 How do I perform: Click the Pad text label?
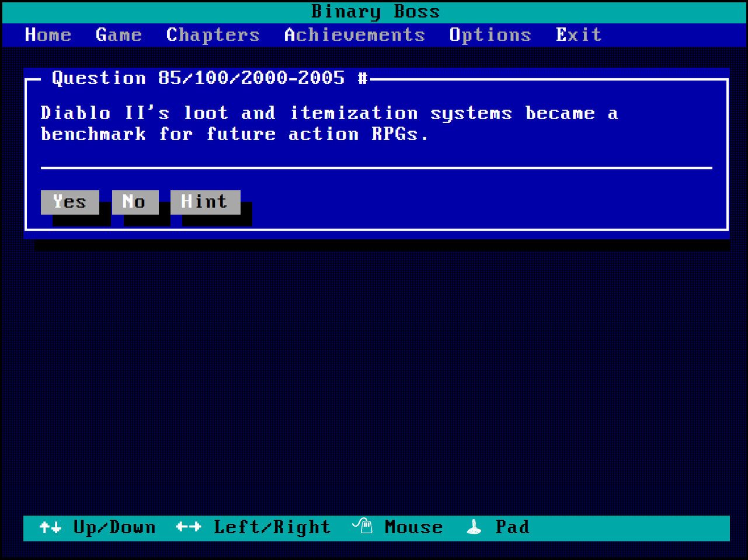[x=512, y=528]
